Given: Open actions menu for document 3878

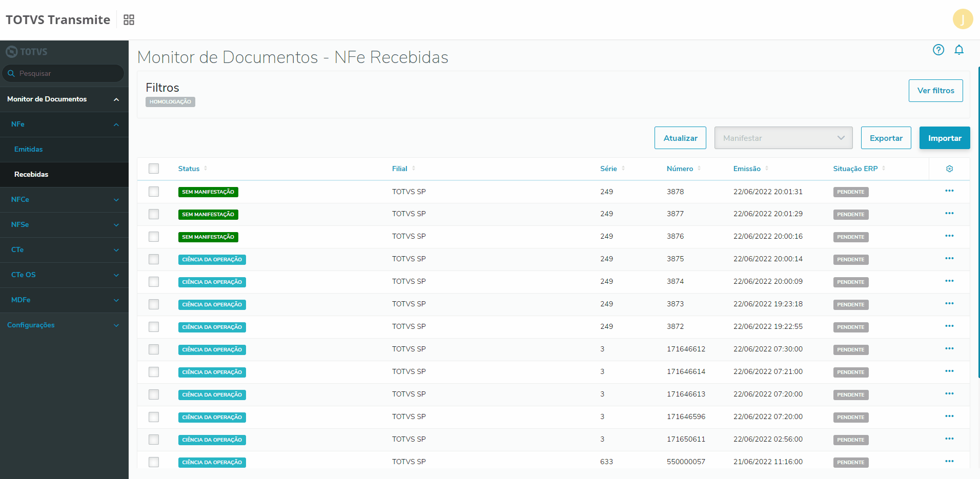Looking at the screenshot, I should (949, 191).
